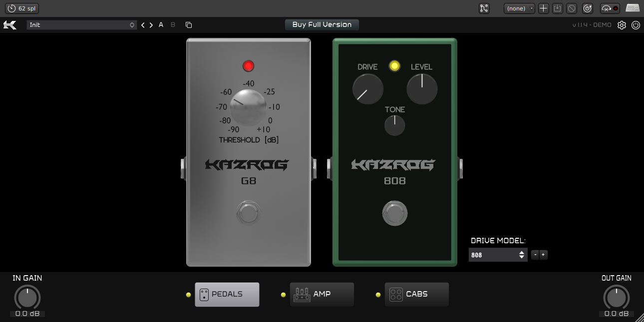Click the plus icon to add preset
Image resolution: width=644 pixels, height=322 pixels.
click(x=544, y=8)
